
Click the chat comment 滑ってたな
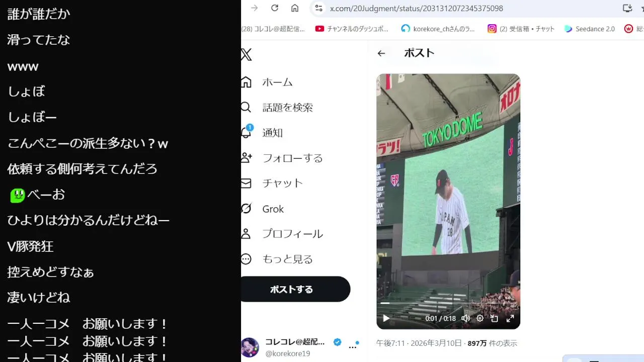click(39, 40)
